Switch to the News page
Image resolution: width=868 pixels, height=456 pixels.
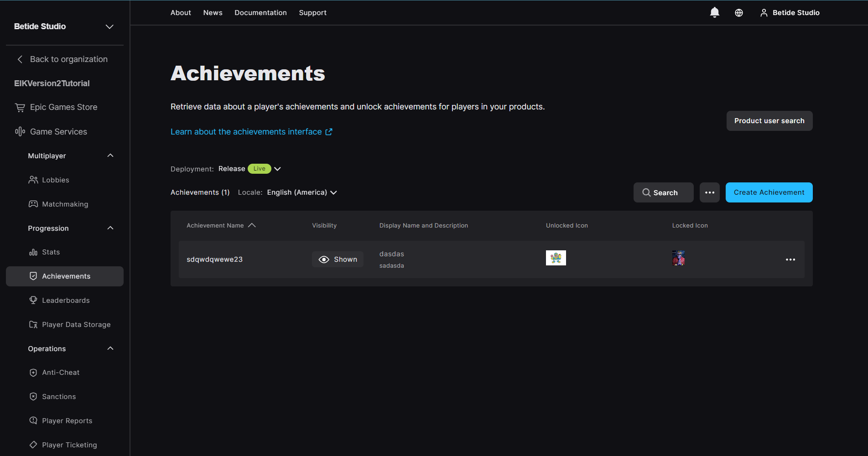213,12
